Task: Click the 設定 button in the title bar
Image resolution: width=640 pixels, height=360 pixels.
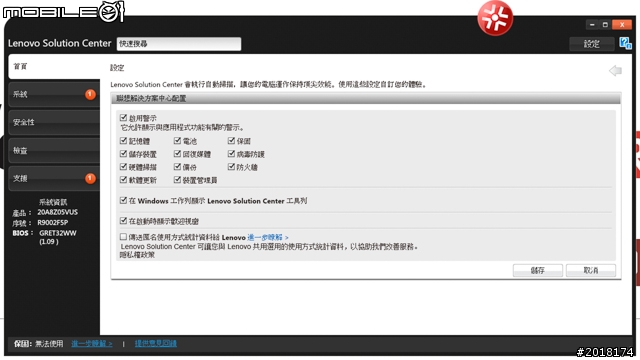Action: pyautogui.click(x=591, y=44)
